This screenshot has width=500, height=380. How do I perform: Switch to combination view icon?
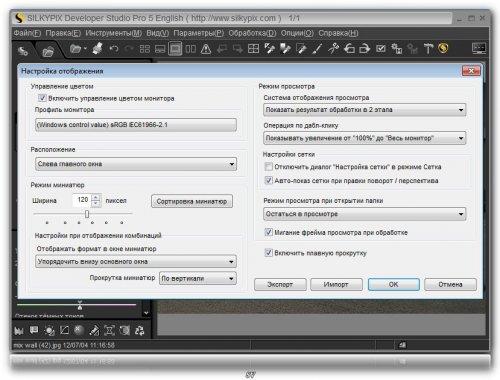160,49
